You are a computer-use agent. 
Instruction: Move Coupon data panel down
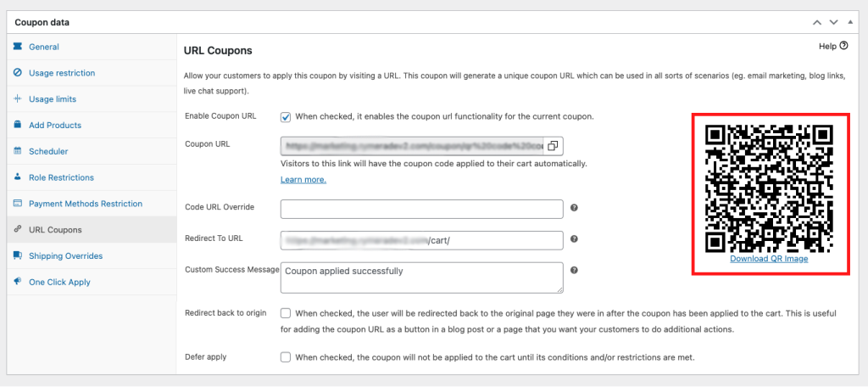click(x=834, y=23)
